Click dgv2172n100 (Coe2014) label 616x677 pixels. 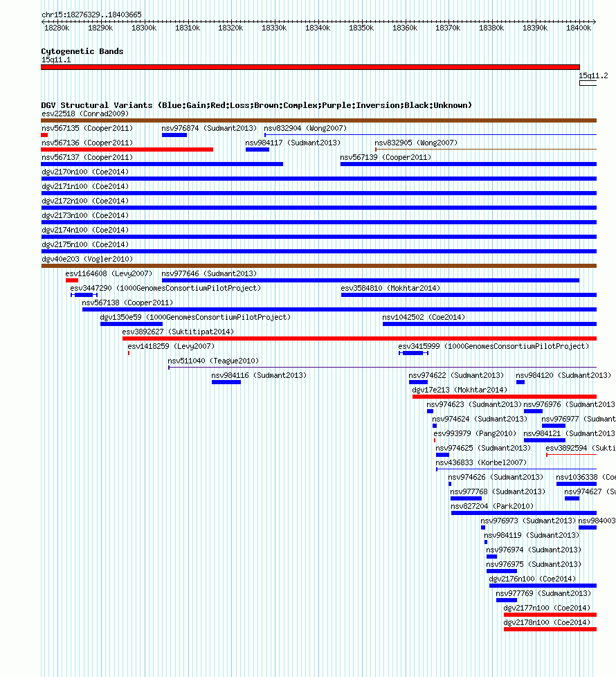(x=85, y=201)
